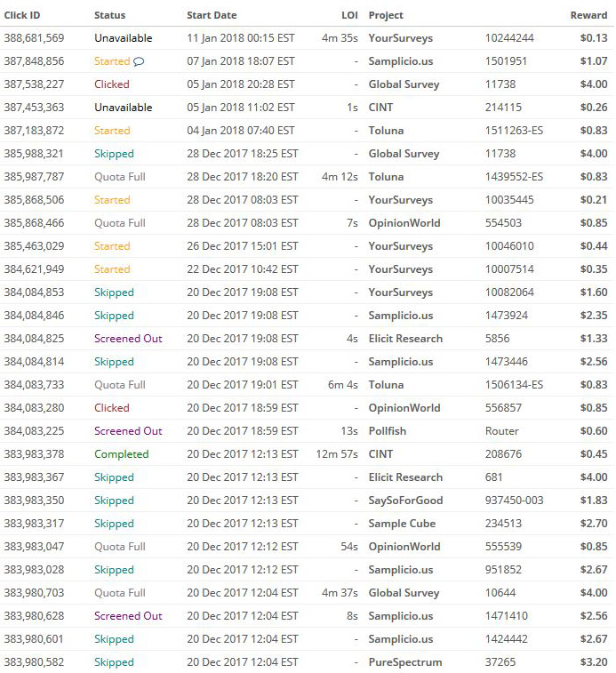This screenshot has height=673, width=616.
Task: Click Click ID 388,681,569
Action: (x=34, y=38)
